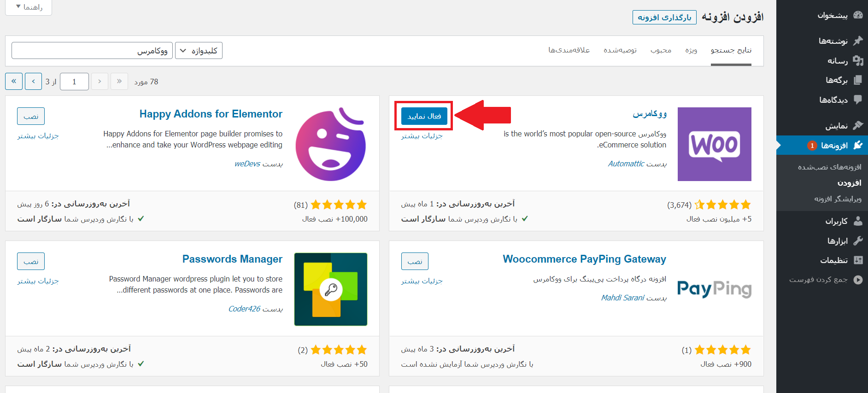Click the Passwords Manager star rating
Viewport: 868px width, 393px height.
(339, 350)
